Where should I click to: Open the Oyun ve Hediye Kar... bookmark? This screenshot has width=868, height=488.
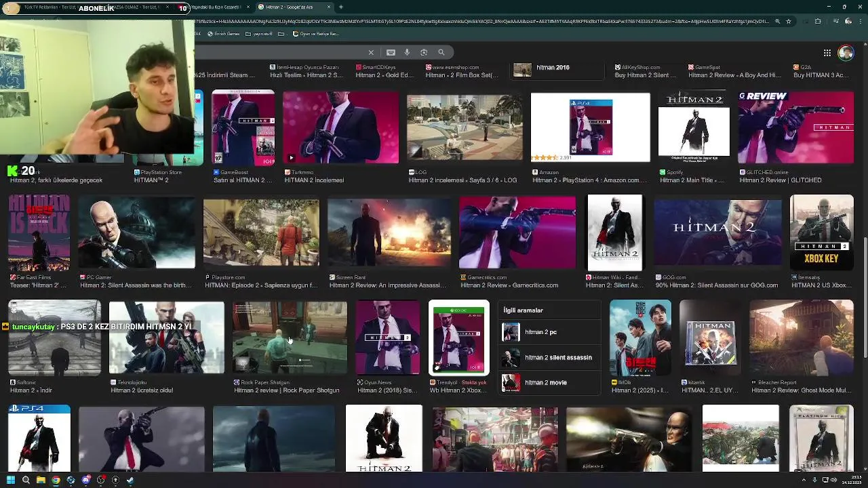point(315,34)
